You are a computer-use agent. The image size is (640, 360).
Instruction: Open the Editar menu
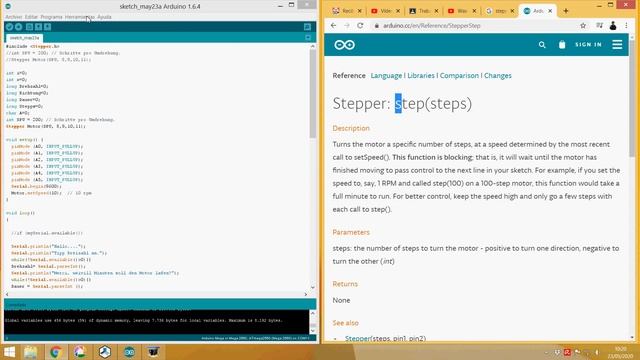(x=31, y=17)
